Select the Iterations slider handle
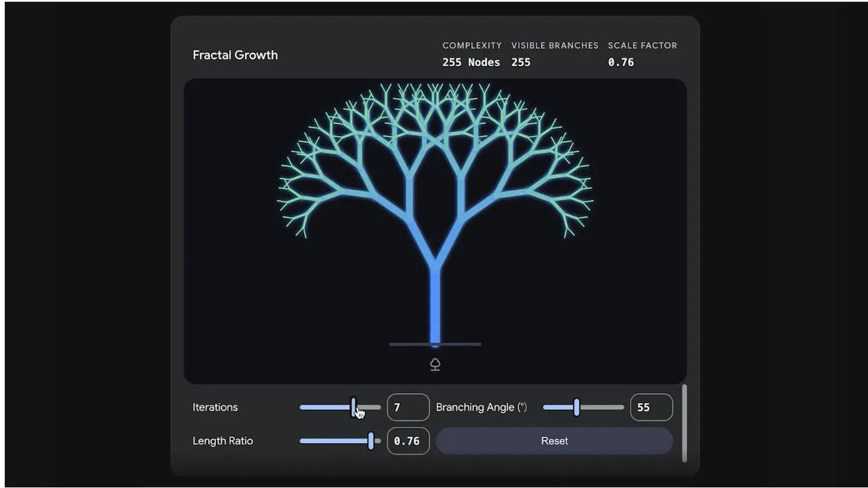Screen dimensions: 868x488 pos(353,407)
